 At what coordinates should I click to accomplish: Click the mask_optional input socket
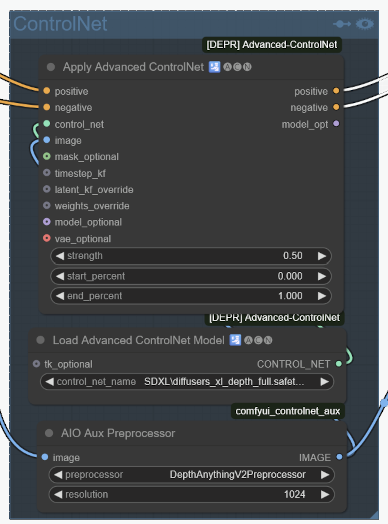[x=47, y=156]
